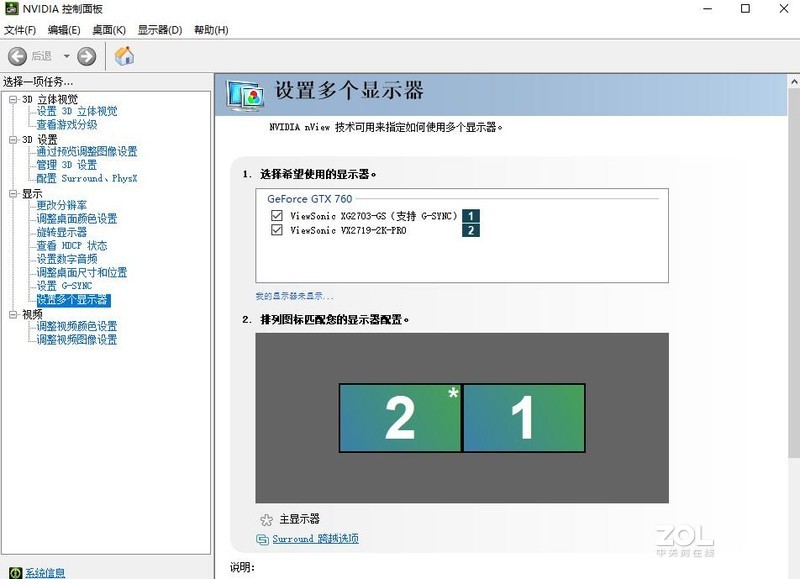This screenshot has width=800, height=579.
Task: Select 配置 Surround、PhysX task
Action: 87,178
